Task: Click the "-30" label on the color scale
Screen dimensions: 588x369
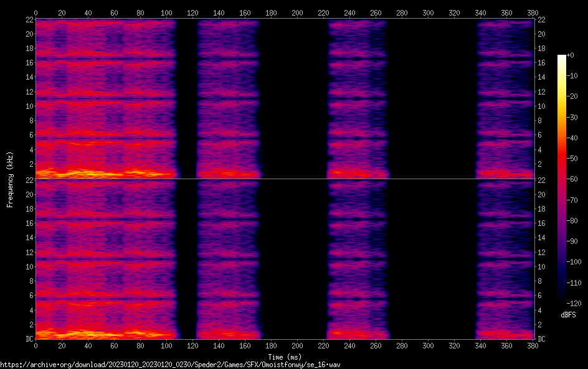Action: [x=572, y=118]
